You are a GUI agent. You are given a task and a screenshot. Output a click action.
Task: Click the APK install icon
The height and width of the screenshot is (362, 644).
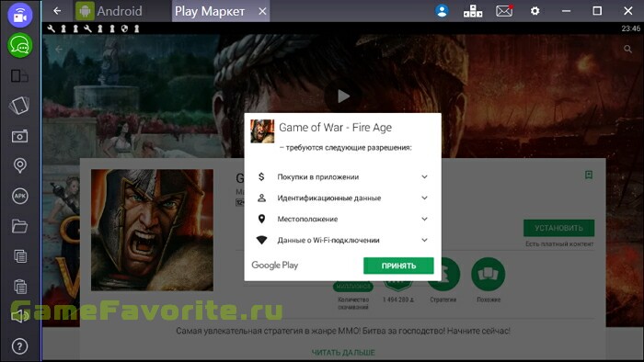[19, 196]
